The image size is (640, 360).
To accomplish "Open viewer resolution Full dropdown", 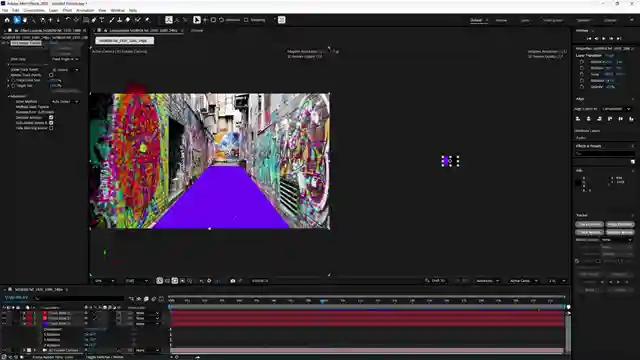I will pos(137,281).
